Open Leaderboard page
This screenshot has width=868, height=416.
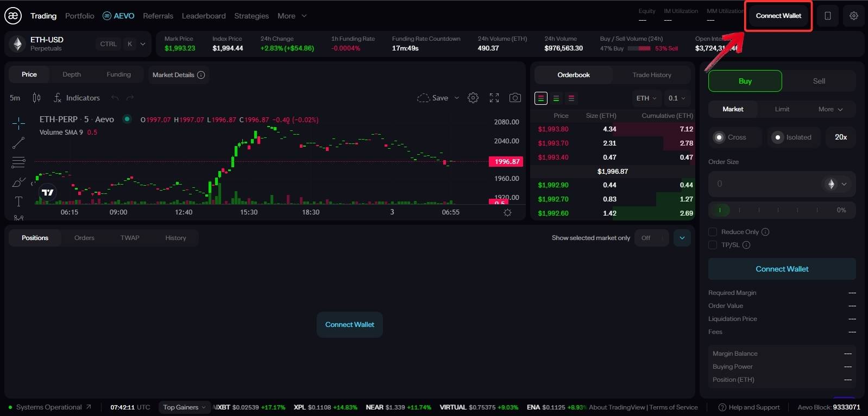point(204,16)
